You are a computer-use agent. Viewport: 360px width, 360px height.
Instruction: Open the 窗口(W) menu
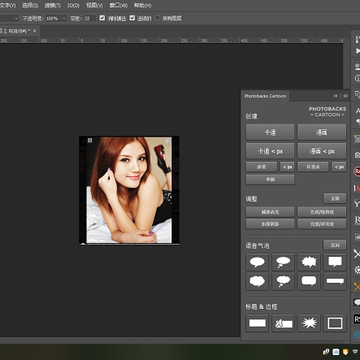(x=118, y=5)
